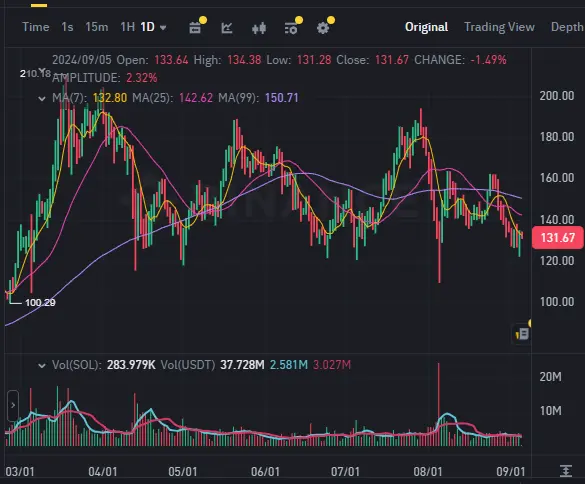Open the chart display settings list icon
585x484 pixels.
click(x=291, y=28)
